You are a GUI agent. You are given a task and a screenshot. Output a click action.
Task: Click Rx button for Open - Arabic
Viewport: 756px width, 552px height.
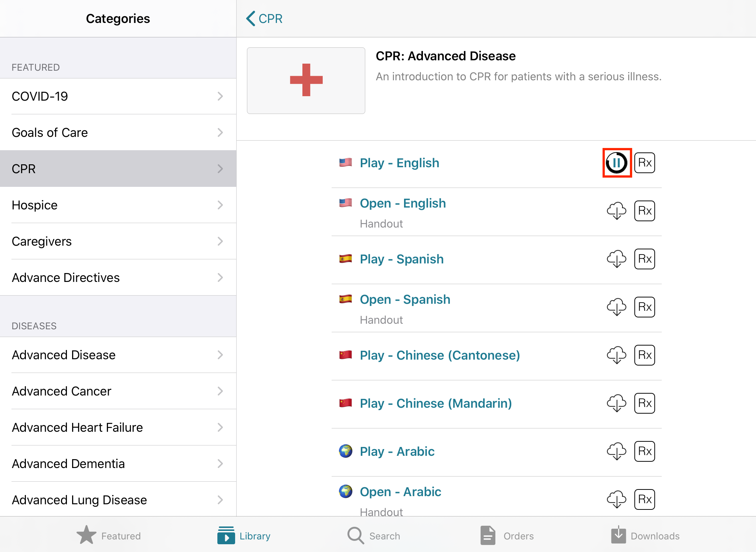pos(644,499)
